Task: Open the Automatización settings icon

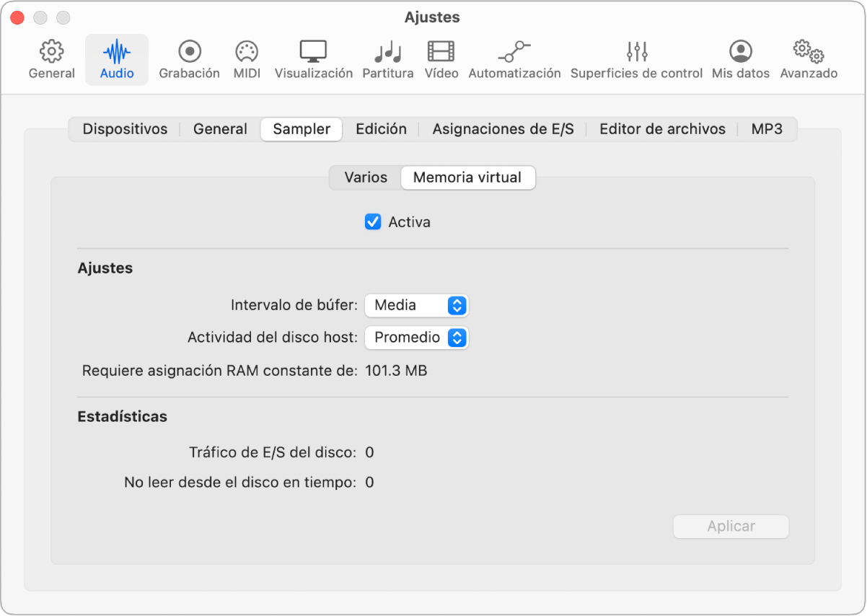Action: [514, 52]
